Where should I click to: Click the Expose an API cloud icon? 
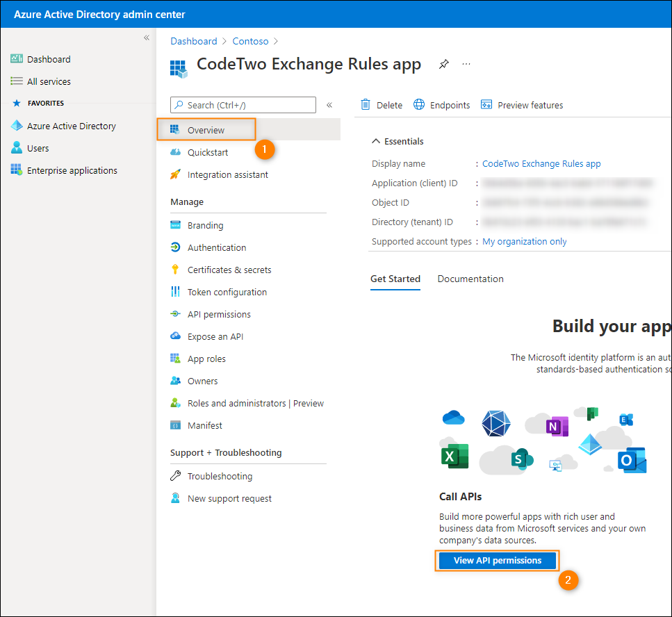175,336
